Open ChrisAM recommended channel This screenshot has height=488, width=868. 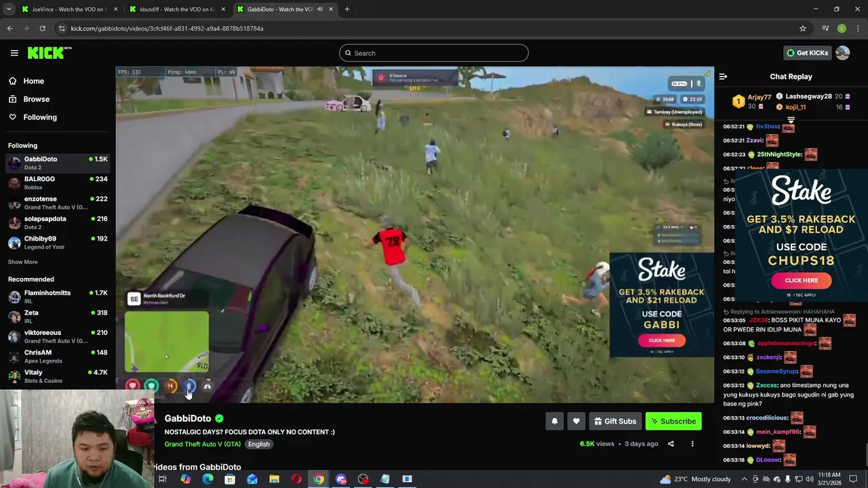pyautogui.click(x=58, y=356)
